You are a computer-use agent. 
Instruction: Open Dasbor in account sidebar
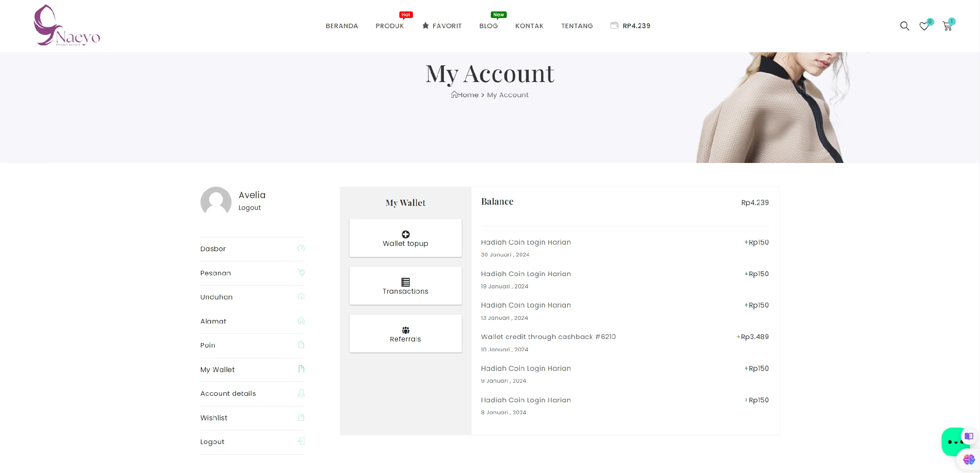[x=252, y=249]
